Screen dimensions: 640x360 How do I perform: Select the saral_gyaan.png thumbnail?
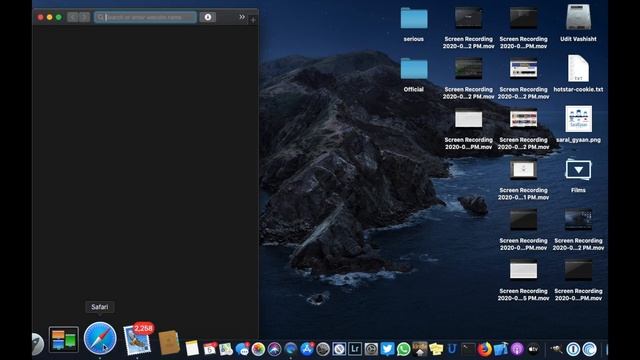pyautogui.click(x=578, y=119)
